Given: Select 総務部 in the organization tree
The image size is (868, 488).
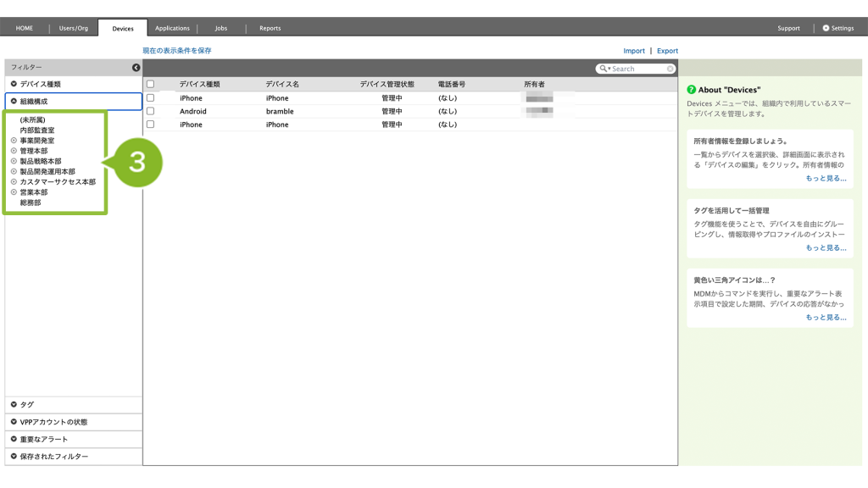Looking at the screenshot, I should 31,202.
